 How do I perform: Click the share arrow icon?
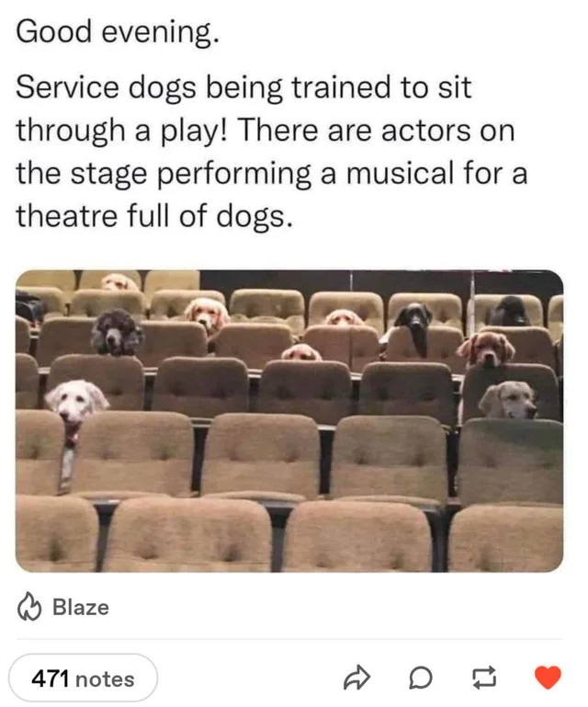[356, 678]
